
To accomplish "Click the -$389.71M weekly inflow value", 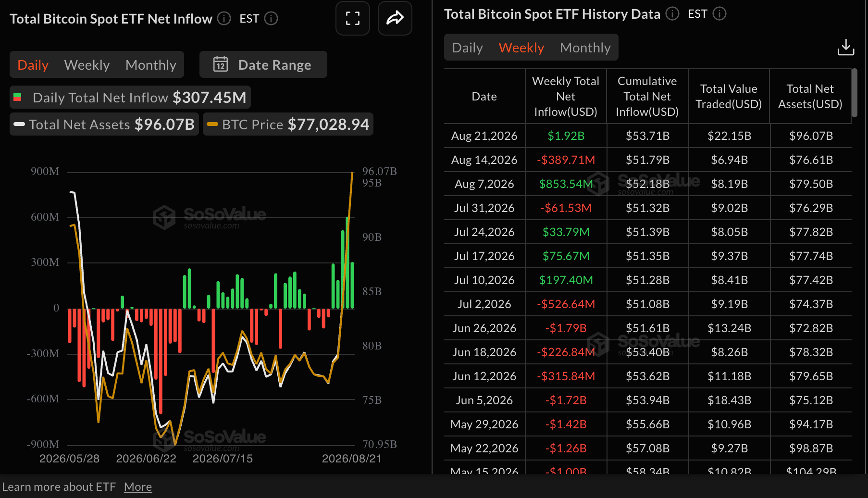I will (x=566, y=160).
